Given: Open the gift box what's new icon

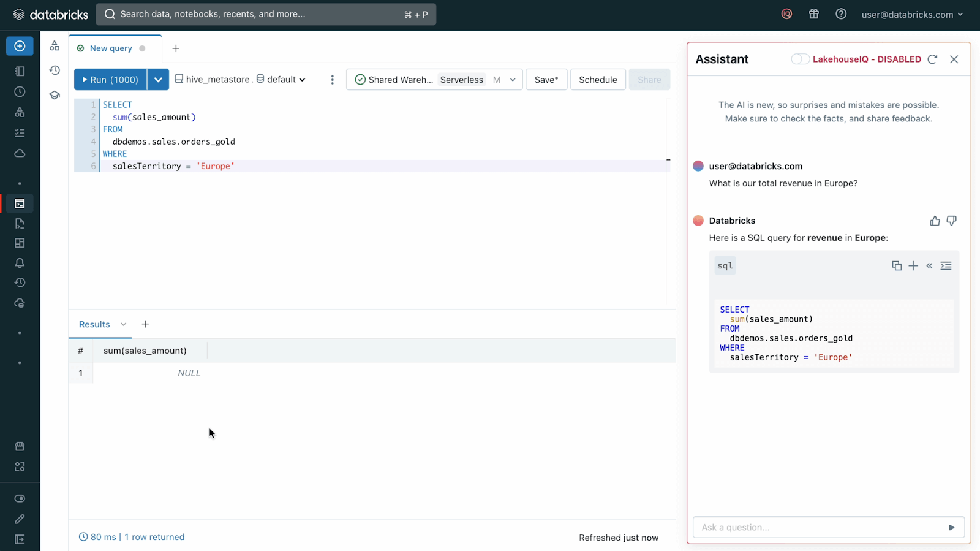Looking at the screenshot, I should [813, 14].
